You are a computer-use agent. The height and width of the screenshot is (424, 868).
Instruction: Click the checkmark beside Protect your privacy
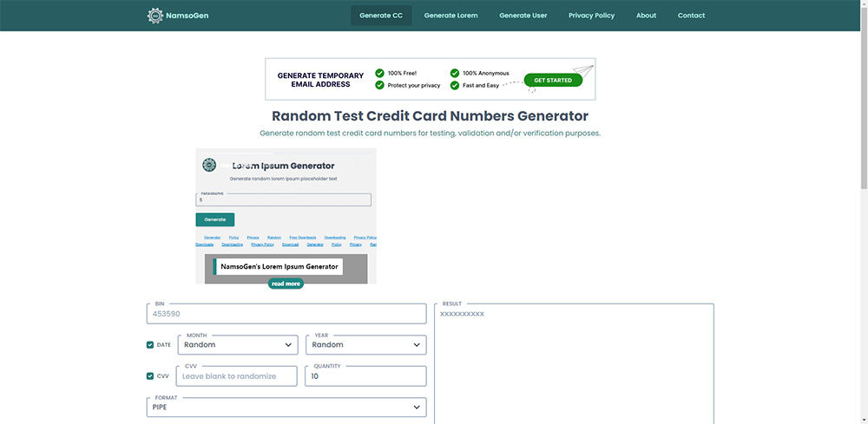[x=379, y=86]
